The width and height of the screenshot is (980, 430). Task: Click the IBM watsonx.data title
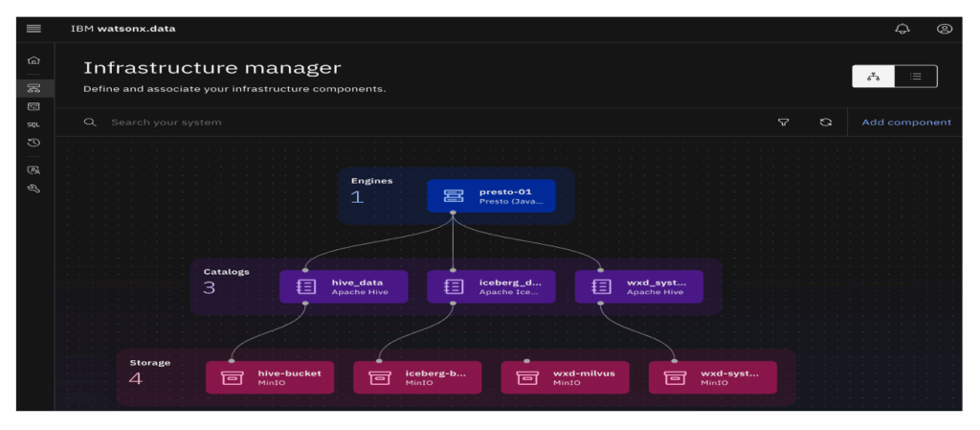tap(123, 29)
